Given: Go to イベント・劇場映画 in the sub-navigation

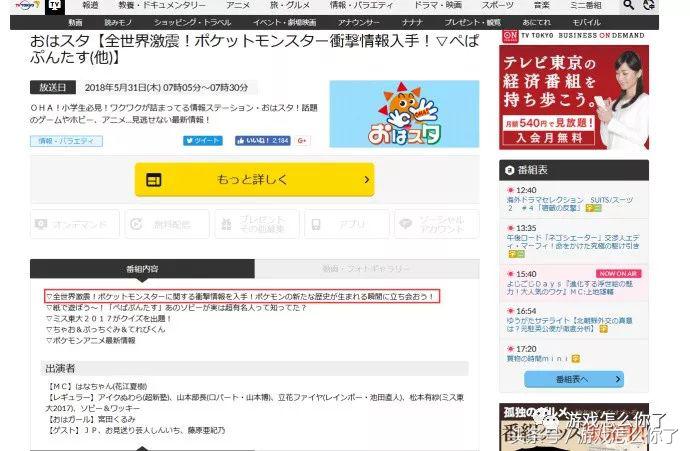Looking at the screenshot, I should 284,22.
